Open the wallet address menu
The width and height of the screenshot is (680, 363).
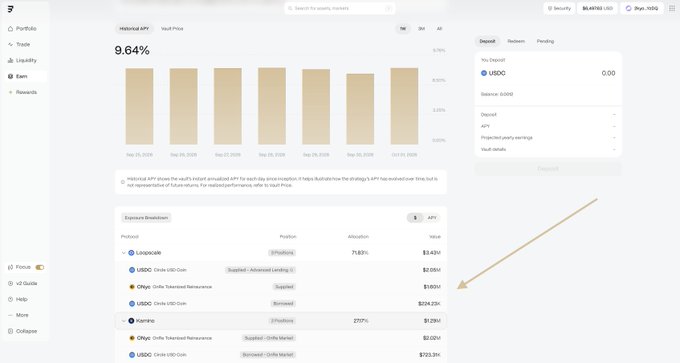642,8
